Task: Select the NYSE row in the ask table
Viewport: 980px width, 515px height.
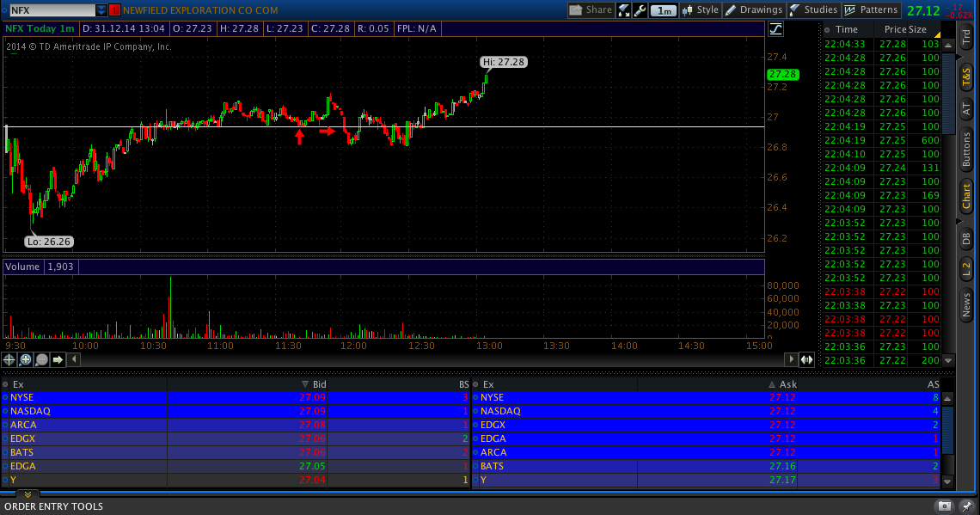Action: [707, 397]
